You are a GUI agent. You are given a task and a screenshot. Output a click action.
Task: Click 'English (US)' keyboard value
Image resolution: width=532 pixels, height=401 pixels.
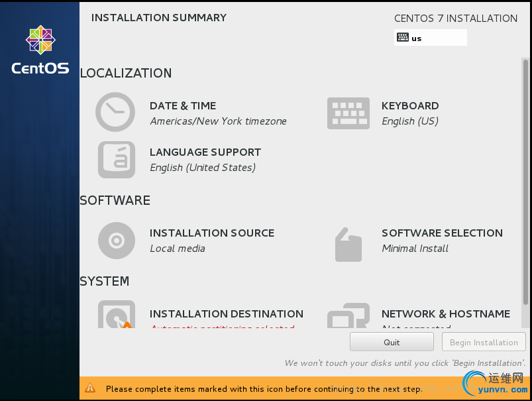pos(410,121)
